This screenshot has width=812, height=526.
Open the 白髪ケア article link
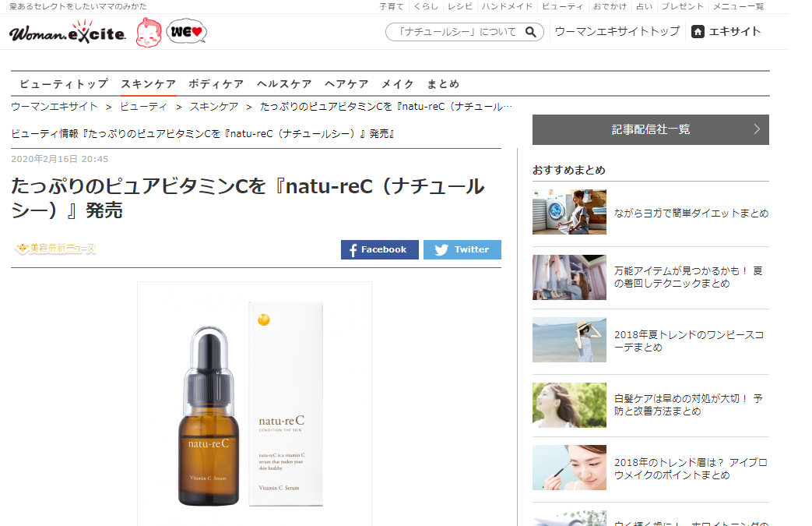[688, 404]
